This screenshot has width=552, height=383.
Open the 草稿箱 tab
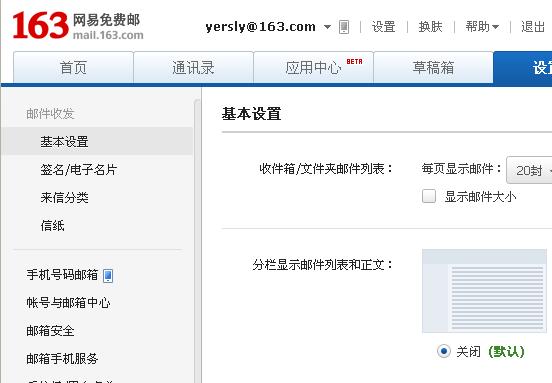coord(433,67)
